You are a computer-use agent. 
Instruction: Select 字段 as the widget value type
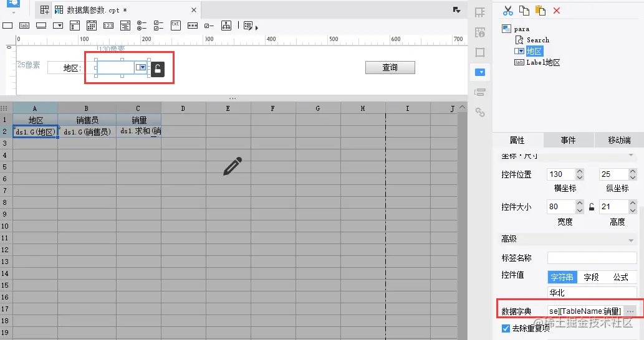(x=592, y=277)
